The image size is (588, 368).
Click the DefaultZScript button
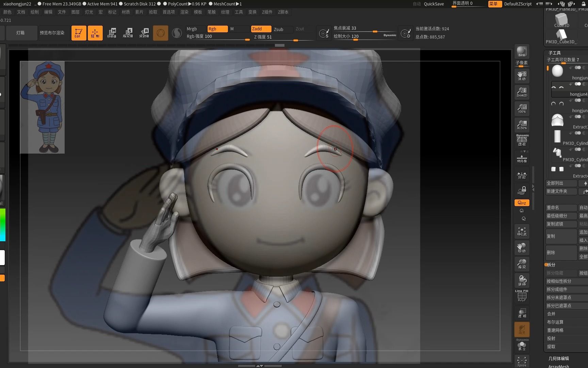[518, 4]
